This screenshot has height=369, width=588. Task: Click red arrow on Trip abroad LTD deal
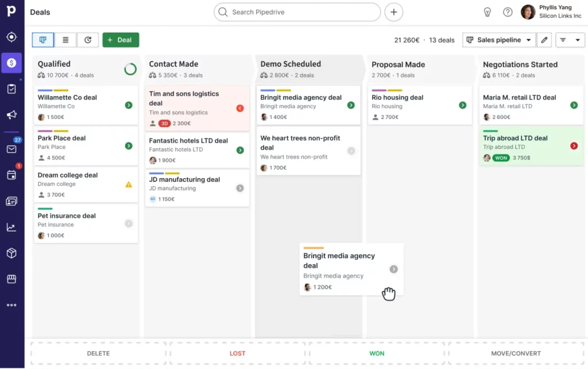[574, 145]
